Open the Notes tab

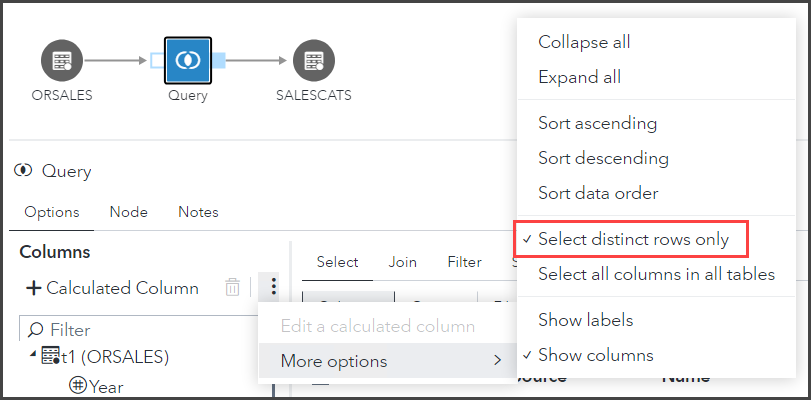198,212
